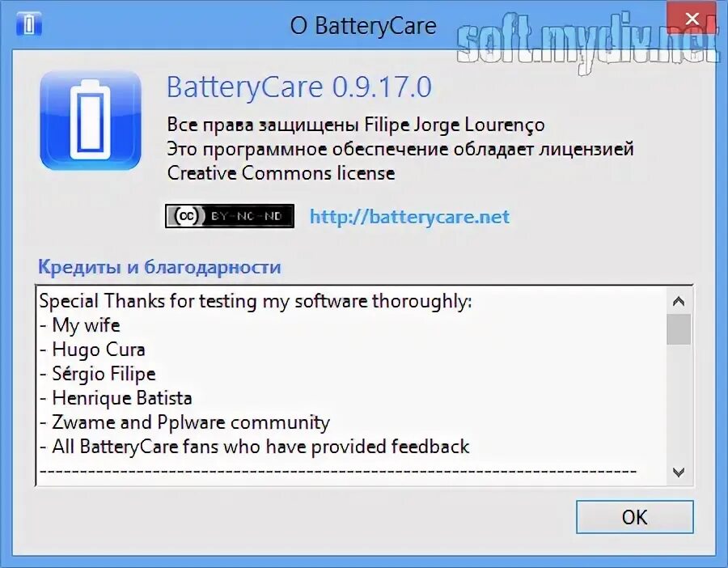Viewport: 728px width, 568px height.
Task: Click 'Henrique Batista' in the credits box
Action: pos(116,398)
